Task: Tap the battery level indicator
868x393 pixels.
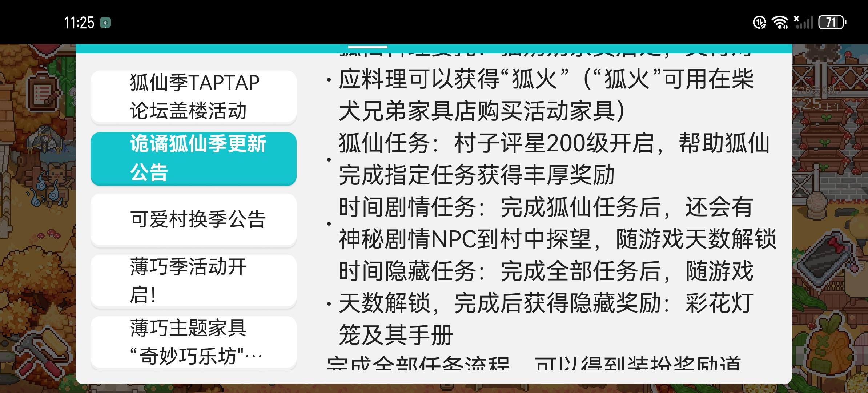Action: click(832, 23)
